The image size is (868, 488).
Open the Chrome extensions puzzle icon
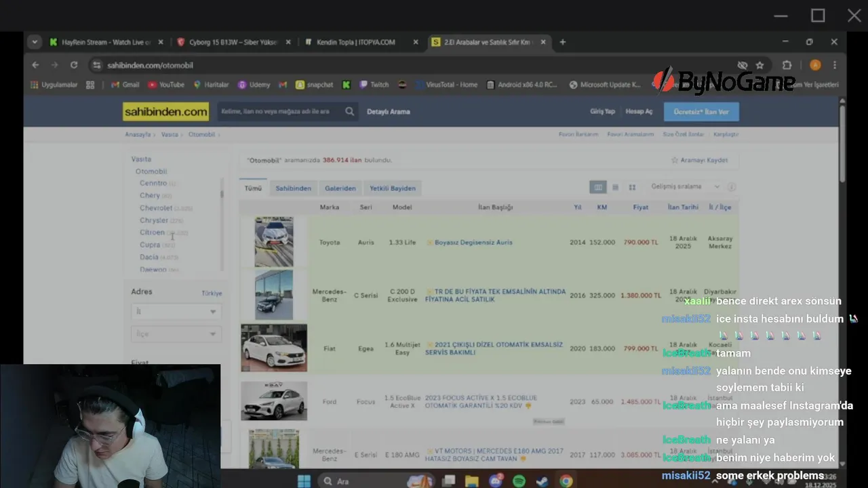click(787, 65)
